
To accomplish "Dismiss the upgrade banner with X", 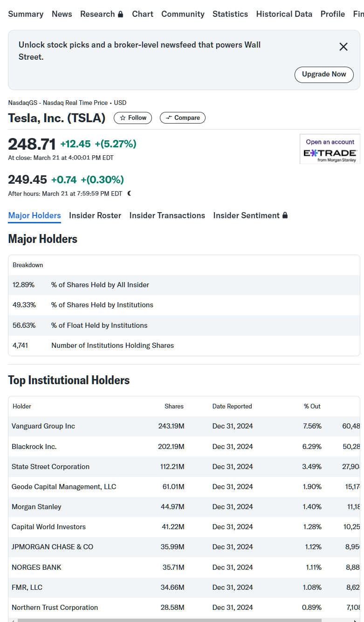I will click(343, 47).
